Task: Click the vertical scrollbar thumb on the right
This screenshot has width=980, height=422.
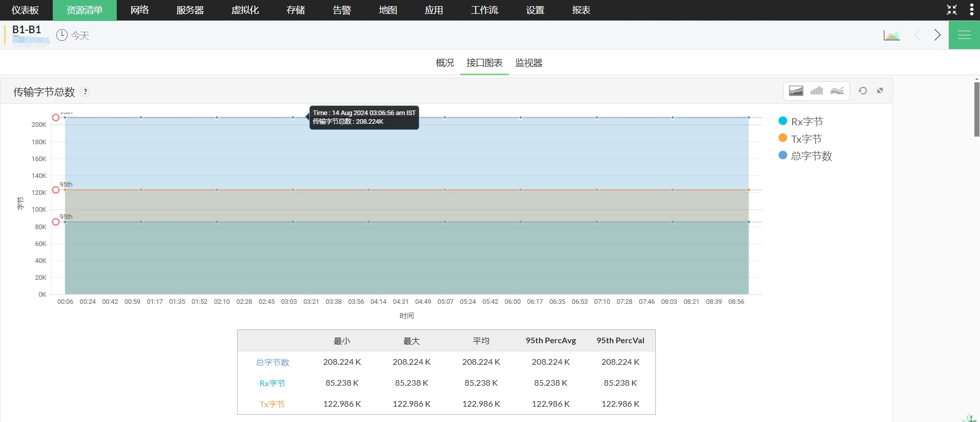Action: point(976,109)
